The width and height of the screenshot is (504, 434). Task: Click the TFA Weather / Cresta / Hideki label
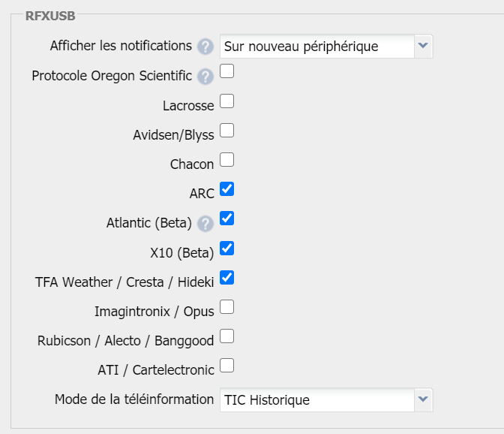click(124, 282)
